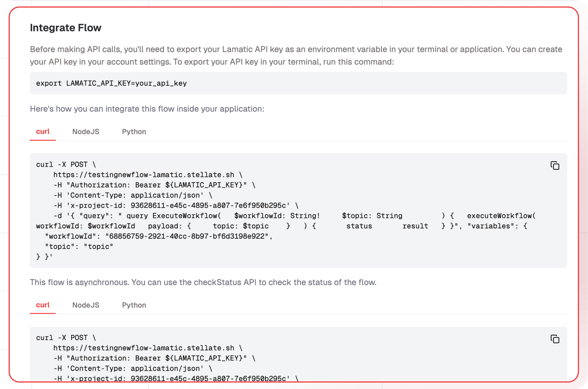Click the asynchronous flow checkStatus description text
This screenshot has height=389, width=588.
tap(203, 282)
